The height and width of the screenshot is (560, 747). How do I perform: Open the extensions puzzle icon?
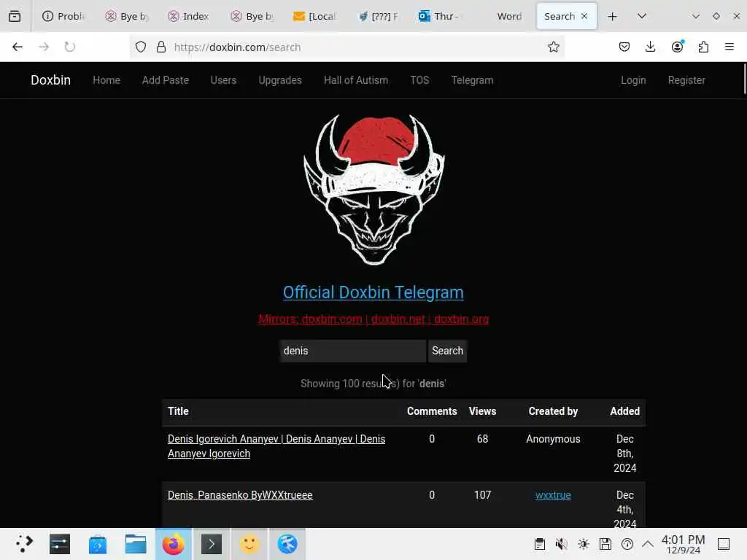[703, 47]
